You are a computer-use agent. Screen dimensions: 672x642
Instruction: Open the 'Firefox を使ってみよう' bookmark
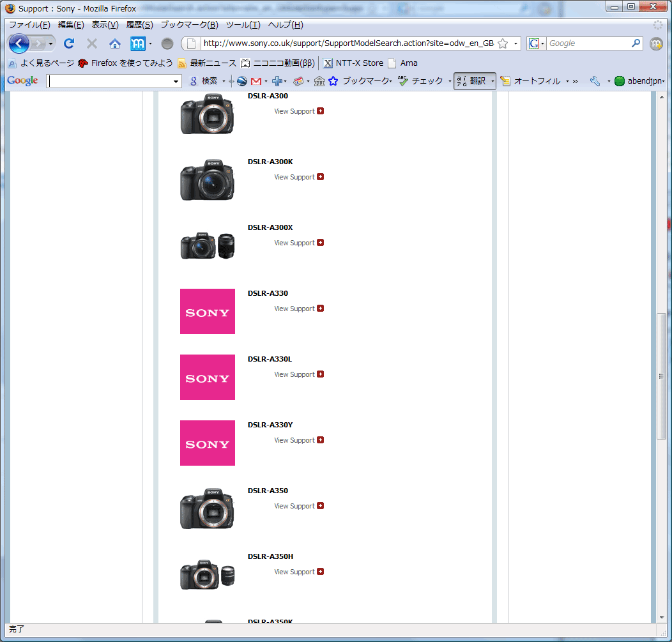click(125, 63)
